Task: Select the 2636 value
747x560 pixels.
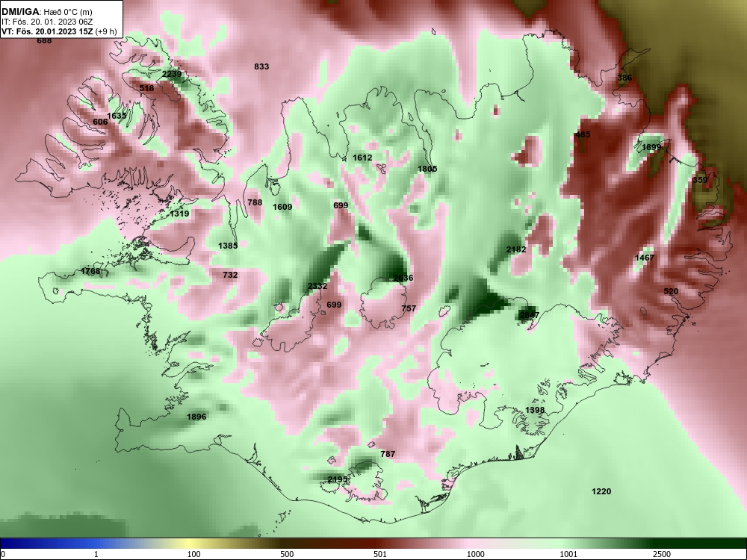Action: [403, 278]
